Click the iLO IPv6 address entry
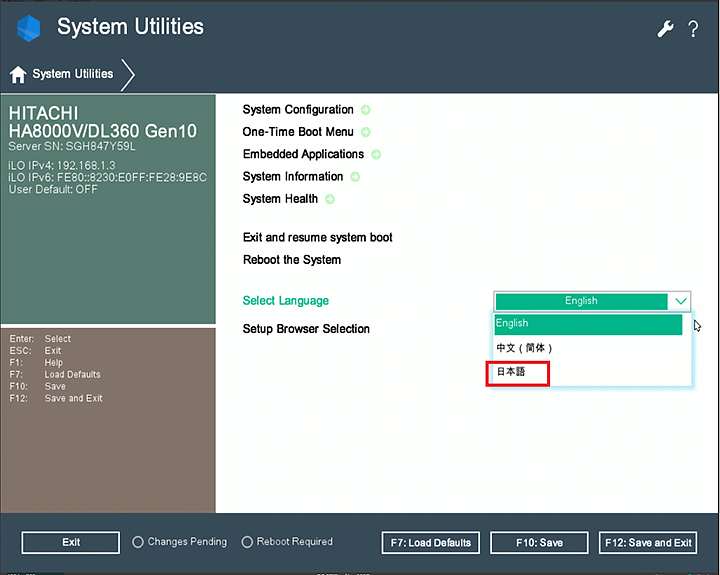The image size is (720, 575). pyautogui.click(x=107, y=177)
